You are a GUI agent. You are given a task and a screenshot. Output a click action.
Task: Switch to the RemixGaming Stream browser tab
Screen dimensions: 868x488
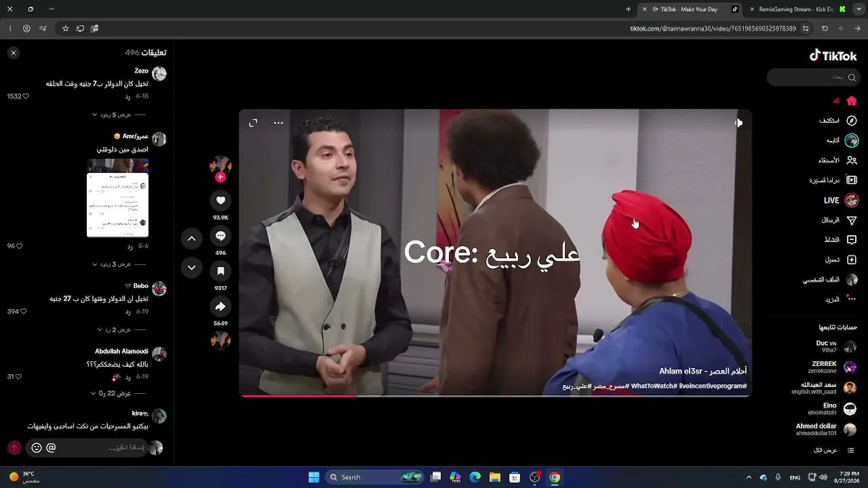[x=796, y=9]
